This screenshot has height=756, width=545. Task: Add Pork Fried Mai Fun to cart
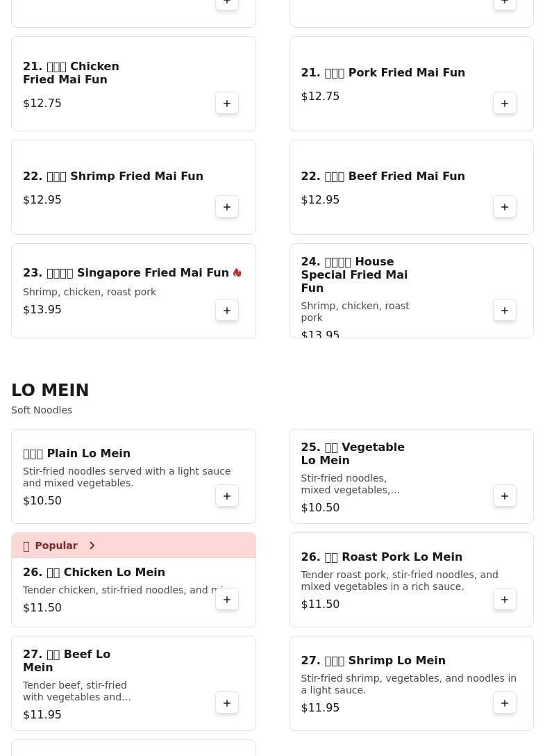click(505, 103)
